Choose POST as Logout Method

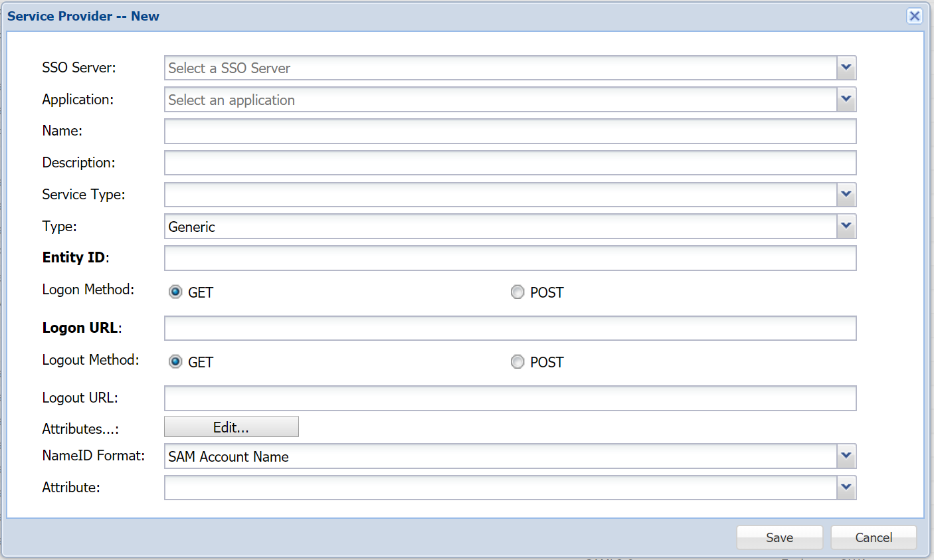517,362
